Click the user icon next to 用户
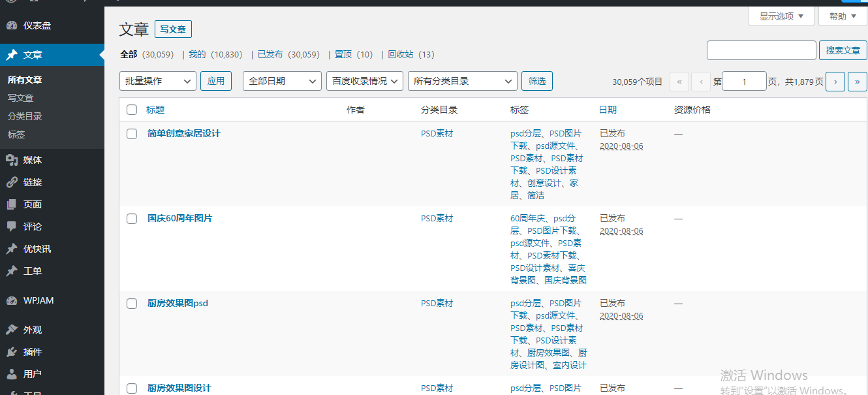 12,374
